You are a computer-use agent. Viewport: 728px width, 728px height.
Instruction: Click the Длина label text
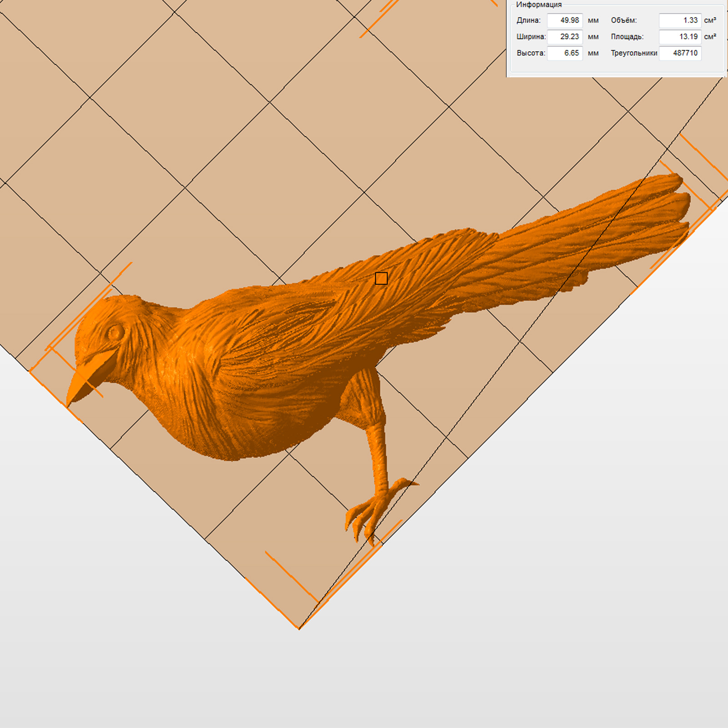pos(528,20)
